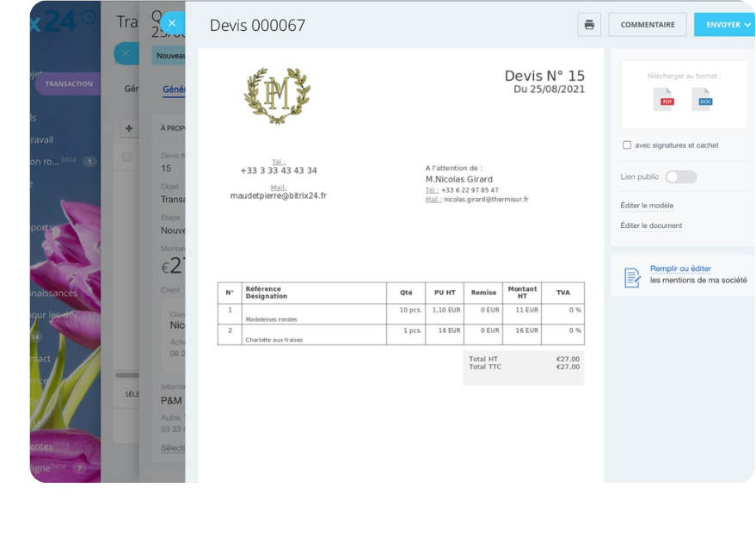Click the print icon button
The height and width of the screenshot is (537, 756).
tap(589, 25)
